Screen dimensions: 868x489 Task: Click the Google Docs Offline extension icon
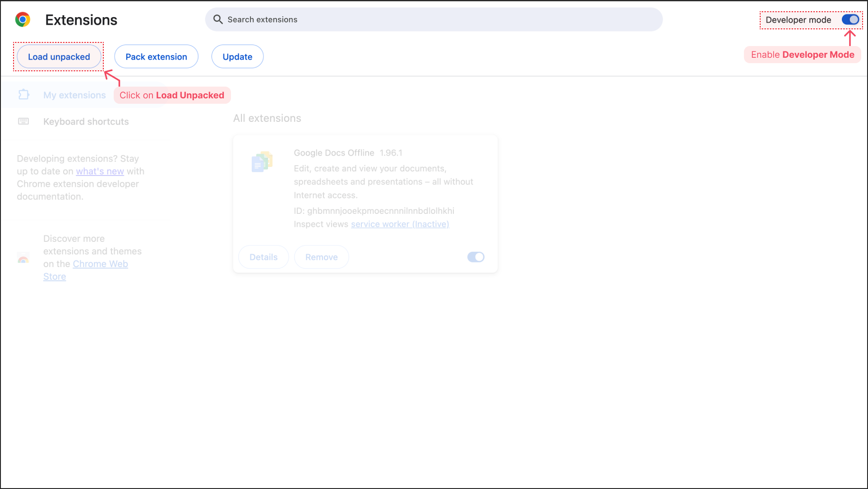point(262,162)
